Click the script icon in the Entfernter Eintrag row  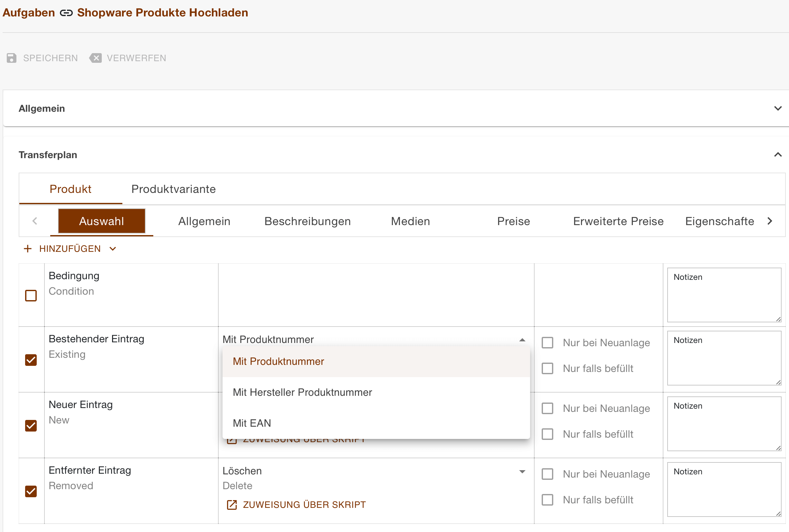[232, 505]
